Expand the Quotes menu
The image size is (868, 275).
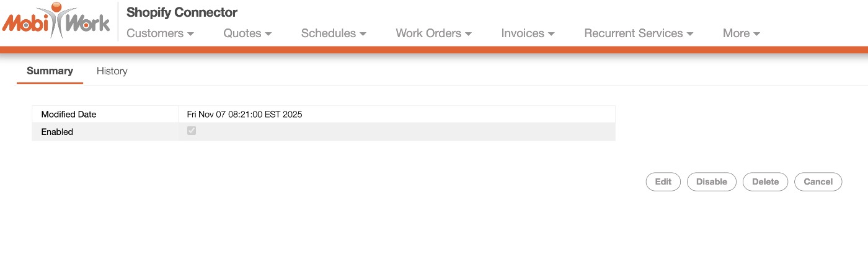[247, 33]
